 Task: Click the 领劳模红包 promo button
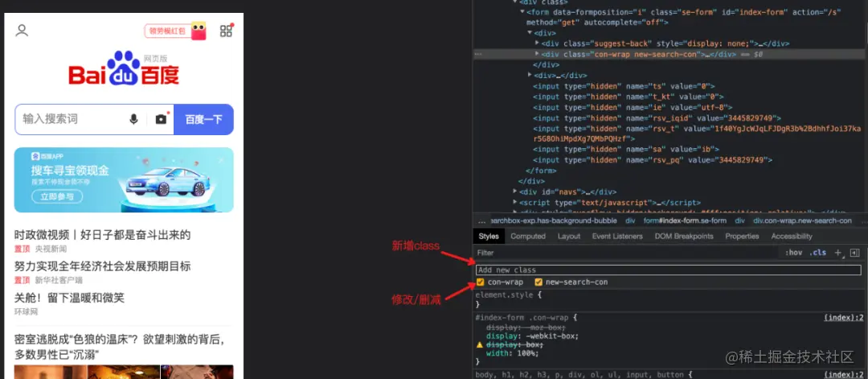tap(168, 31)
